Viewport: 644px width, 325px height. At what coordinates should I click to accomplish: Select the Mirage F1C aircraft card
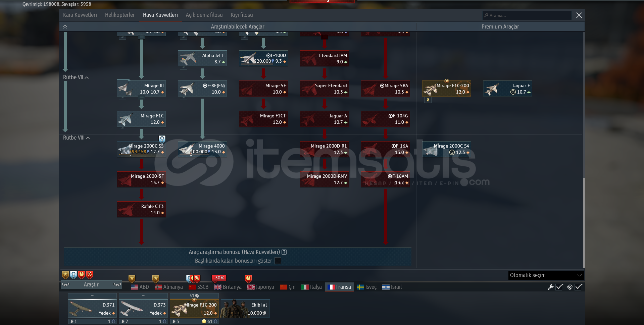pos(141,119)
